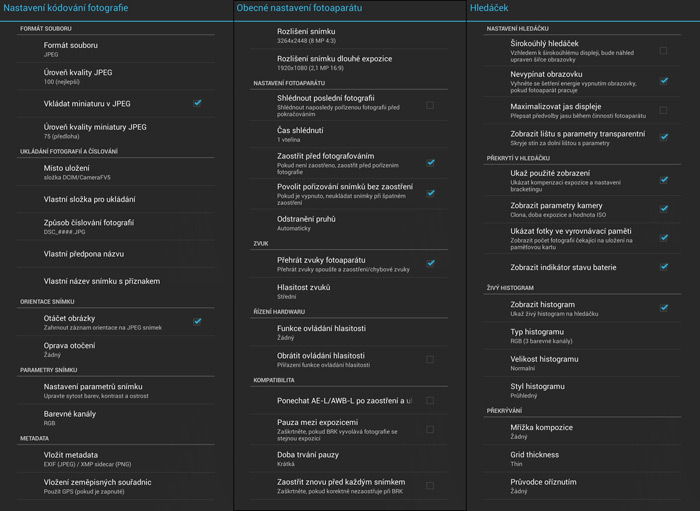700x511 pixels.
Task: Enable "Obrátit ovládání hlasitosti" checkbox
Action: (x=430, y=359)
